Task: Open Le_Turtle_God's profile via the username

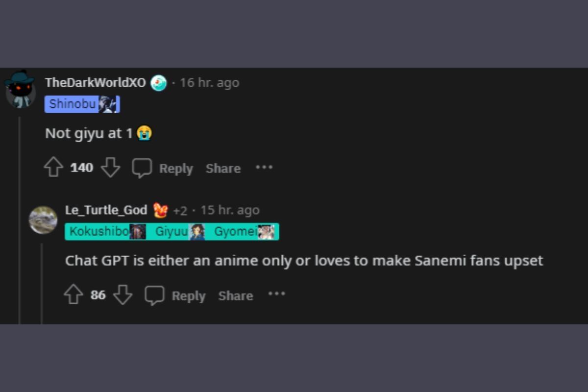Action: (106, 210)
